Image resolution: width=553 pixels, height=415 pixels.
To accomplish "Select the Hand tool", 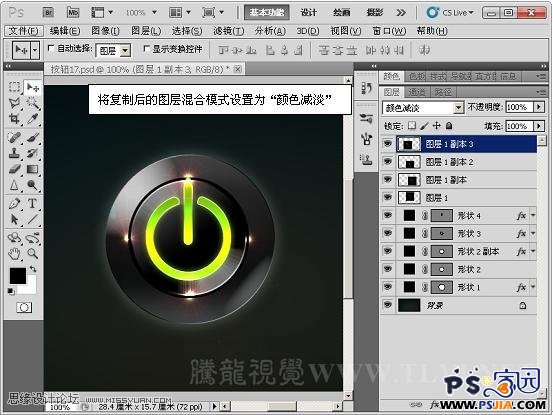I will (x=14, y=253).
